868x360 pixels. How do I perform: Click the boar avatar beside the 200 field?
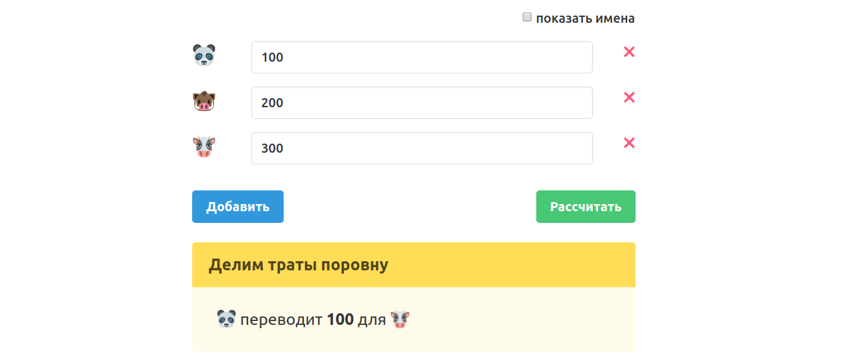click(204, 101)
